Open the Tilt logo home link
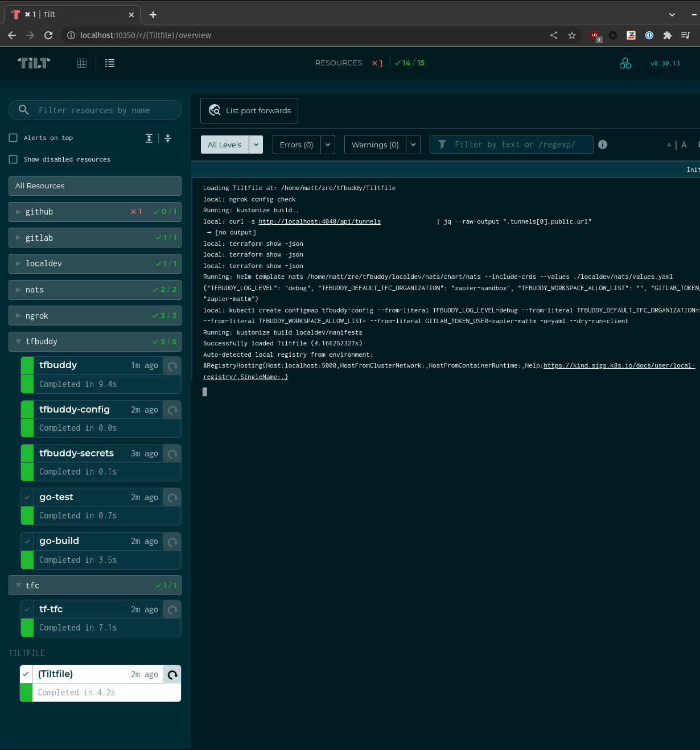Image resolution: width=700 pixels, height=750 pixels. [x=34, y=63]
